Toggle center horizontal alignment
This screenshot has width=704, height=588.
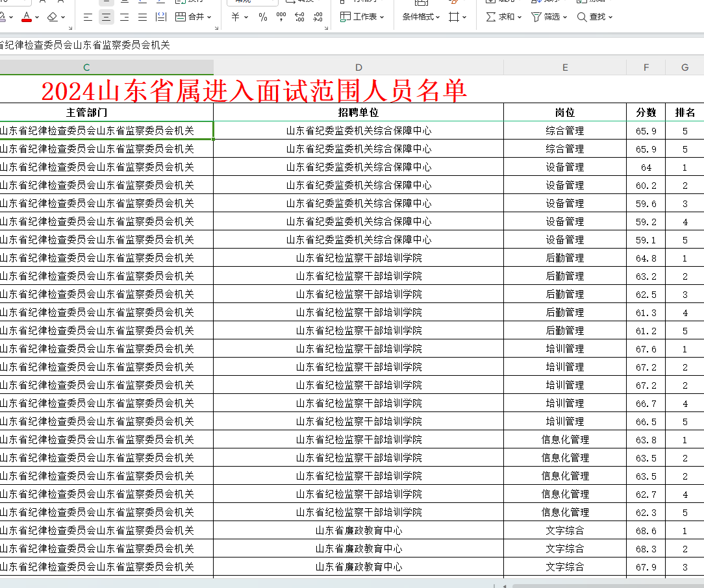point(106,17)
